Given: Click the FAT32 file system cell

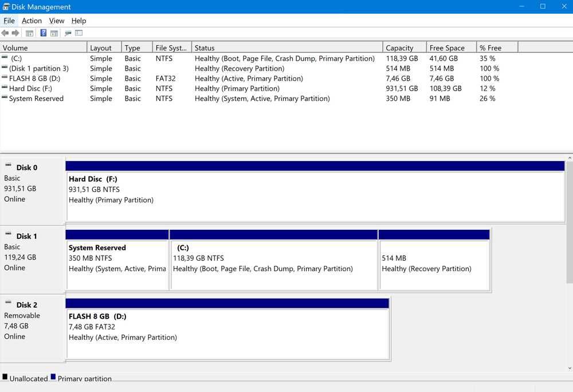Looking at the screenshot, I should [x=166, y=79].
